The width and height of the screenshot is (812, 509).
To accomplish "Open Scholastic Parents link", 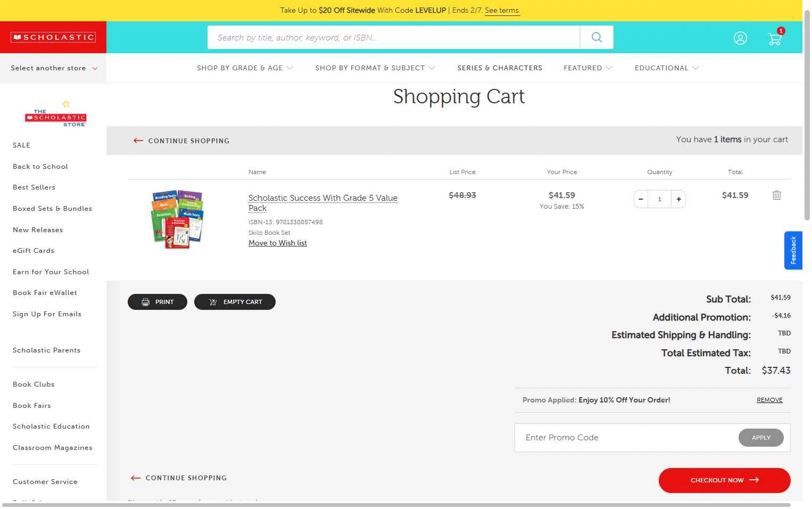I will (47, 350).
